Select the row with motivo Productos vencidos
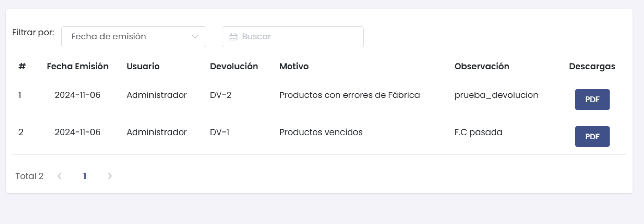 pos(321,132)
